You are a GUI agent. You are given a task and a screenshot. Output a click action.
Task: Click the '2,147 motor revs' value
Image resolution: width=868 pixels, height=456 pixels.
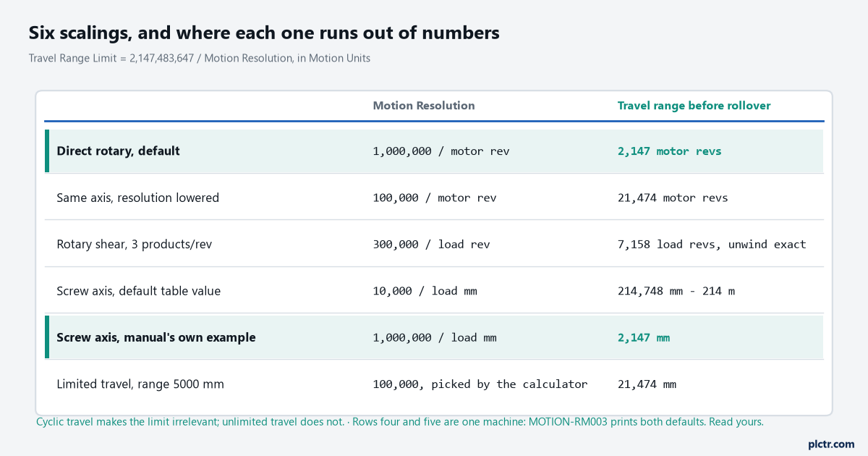670,151
